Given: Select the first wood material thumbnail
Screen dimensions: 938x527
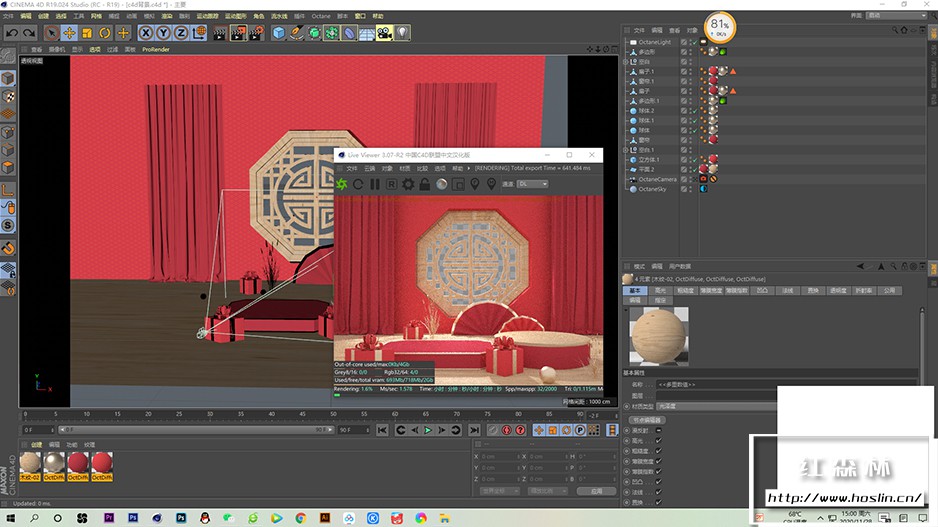Looking at the screenshot, I should click(x=31, y=463).
